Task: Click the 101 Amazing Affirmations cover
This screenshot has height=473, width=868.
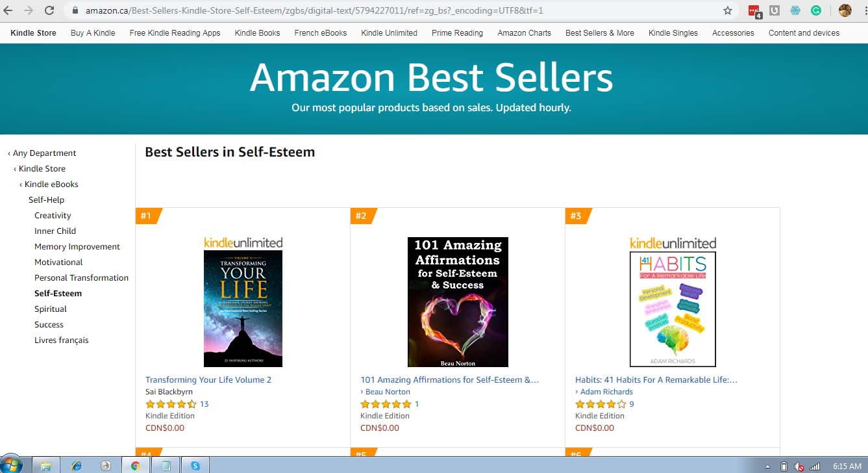Action: coord(458,302)
